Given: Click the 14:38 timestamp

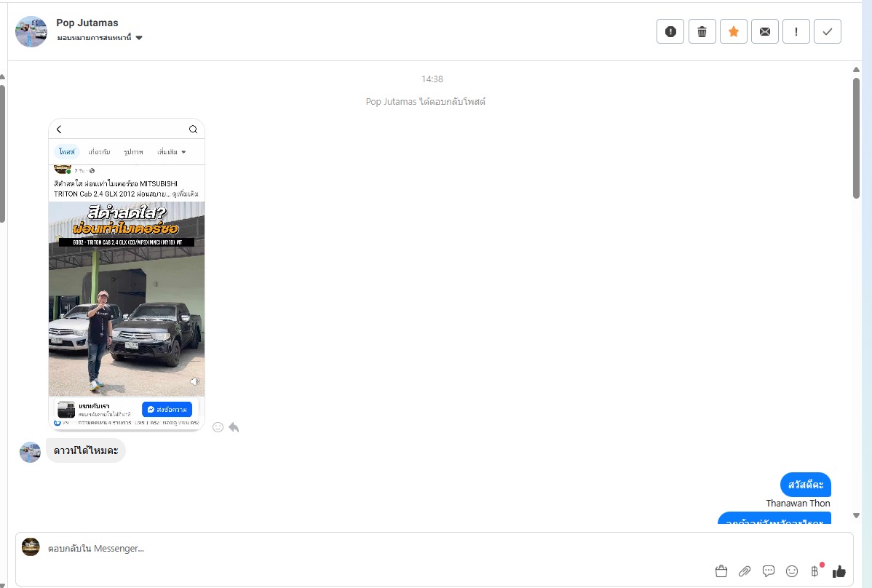Looking at the screenshot, I should point(432,79).
